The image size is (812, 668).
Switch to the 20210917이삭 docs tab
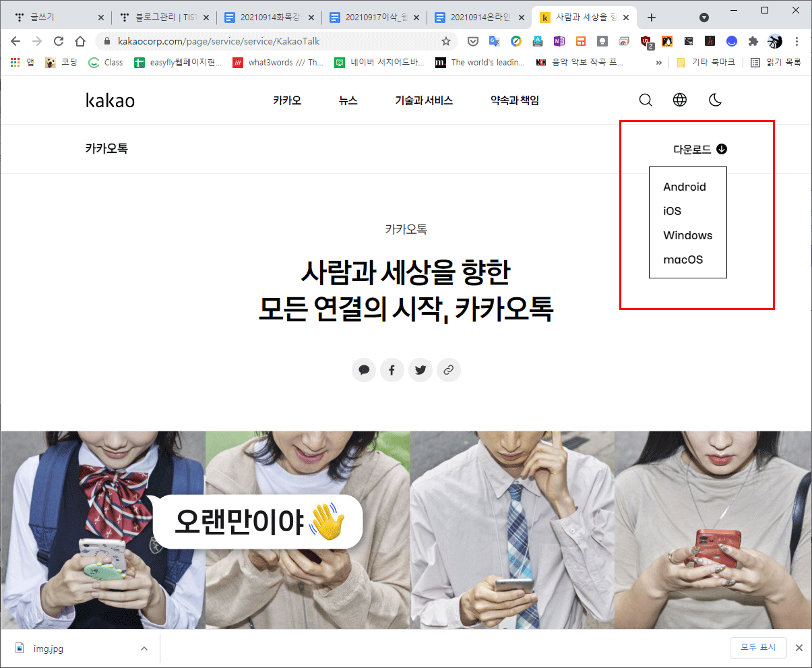(374, 18)
